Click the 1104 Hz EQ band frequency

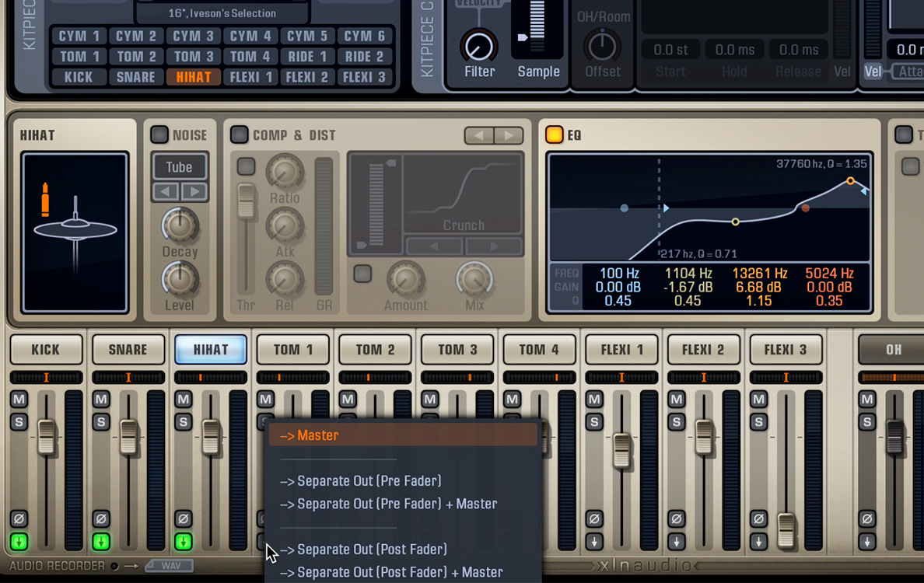coord(688,274)
